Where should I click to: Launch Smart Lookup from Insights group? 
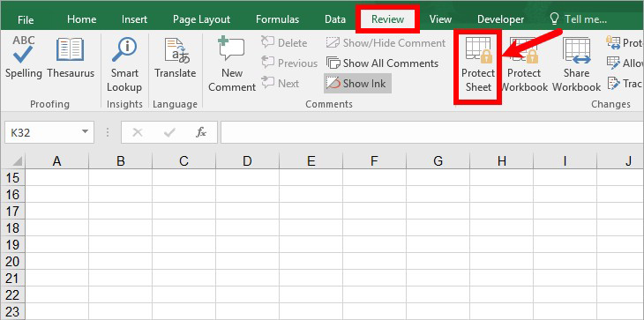pos(124,64)
